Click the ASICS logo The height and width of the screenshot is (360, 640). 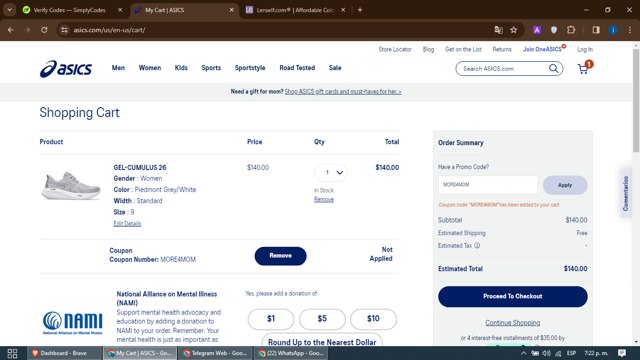[x=66, y=69]
